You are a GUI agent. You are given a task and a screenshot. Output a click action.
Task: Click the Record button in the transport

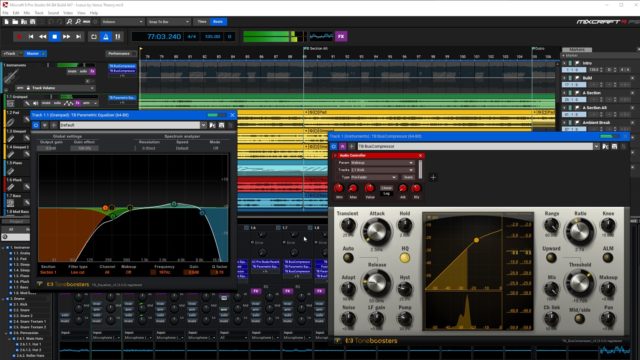[19, 37]
